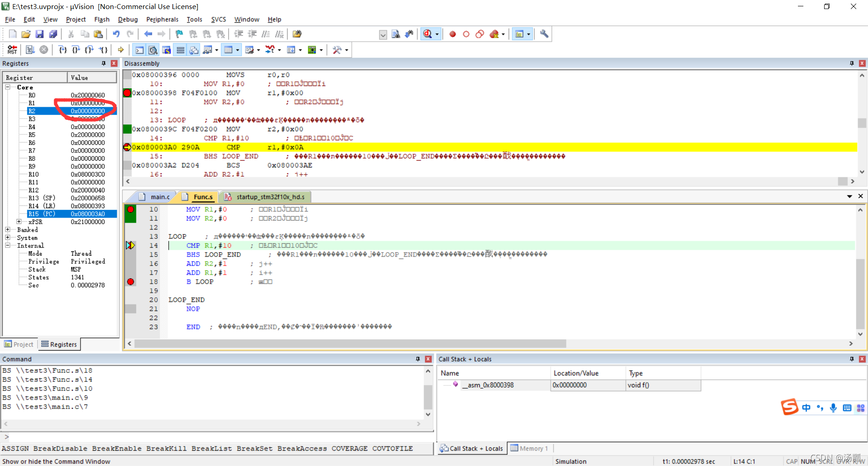Close the Call Stack + Locals panel
This screenshot has width=868, height=466.
pos(862,359)
